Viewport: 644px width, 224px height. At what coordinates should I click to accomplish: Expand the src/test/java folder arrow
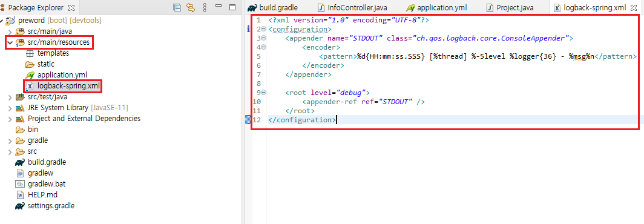pos(10,97)
